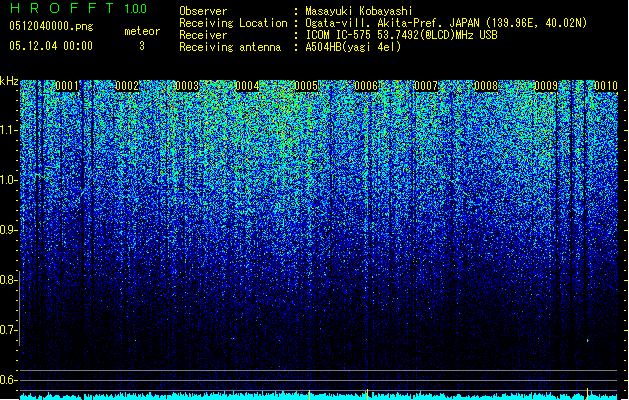The width and height of the screenshot is (629, 400).
Task: Click the 1.00 version number
Action: click(136, 9)
